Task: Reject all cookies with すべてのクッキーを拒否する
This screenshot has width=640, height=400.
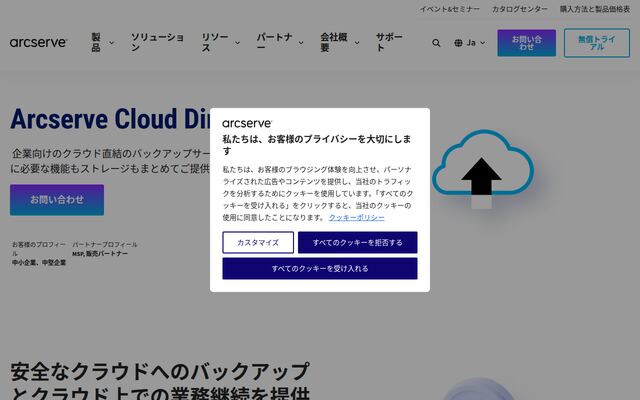Action: click(358, 242)
